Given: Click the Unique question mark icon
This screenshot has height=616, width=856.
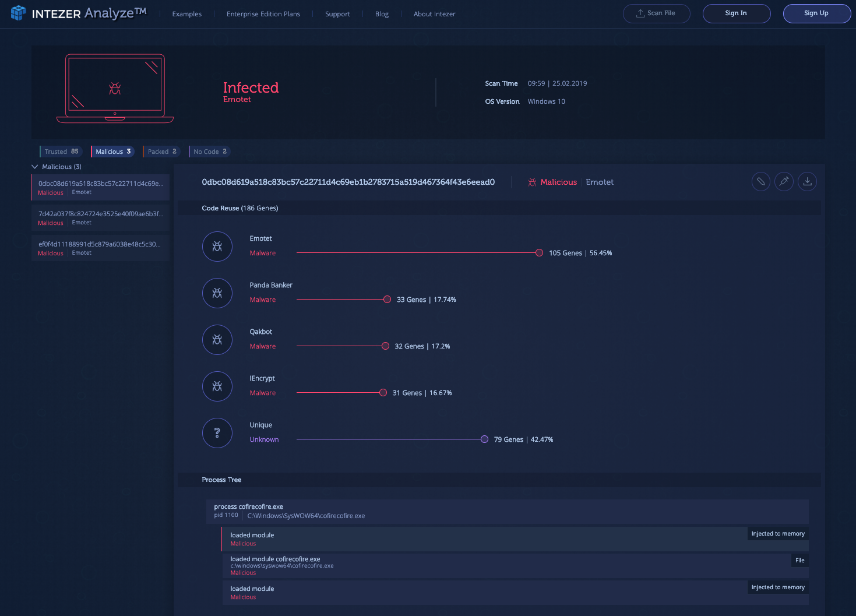Looking at the screenshot, I should 217,433.
